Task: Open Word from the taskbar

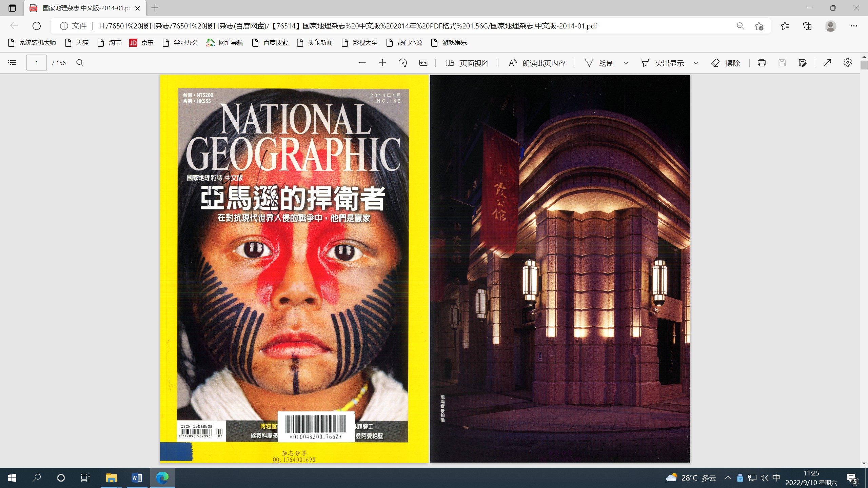Action: point(137,478)
